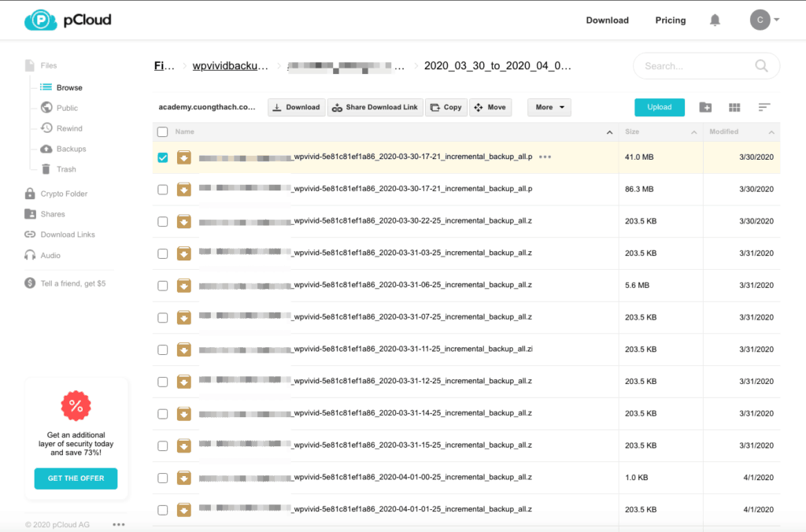Check the 2020-03-31-07-25 backup checkbox
The width and height of the screenshot is (806, 532).
(x=162, y=318)
